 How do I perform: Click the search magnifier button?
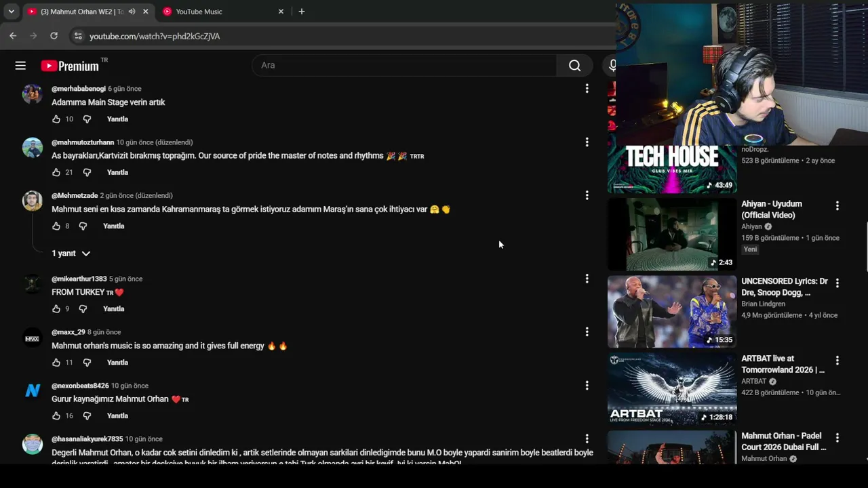coord(574,66)
